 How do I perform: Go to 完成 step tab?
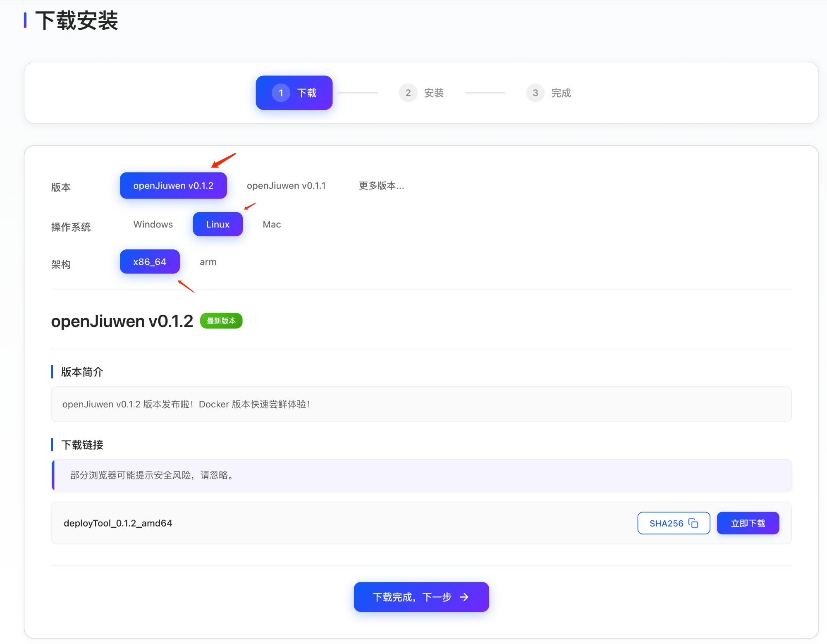click(561, 93)
